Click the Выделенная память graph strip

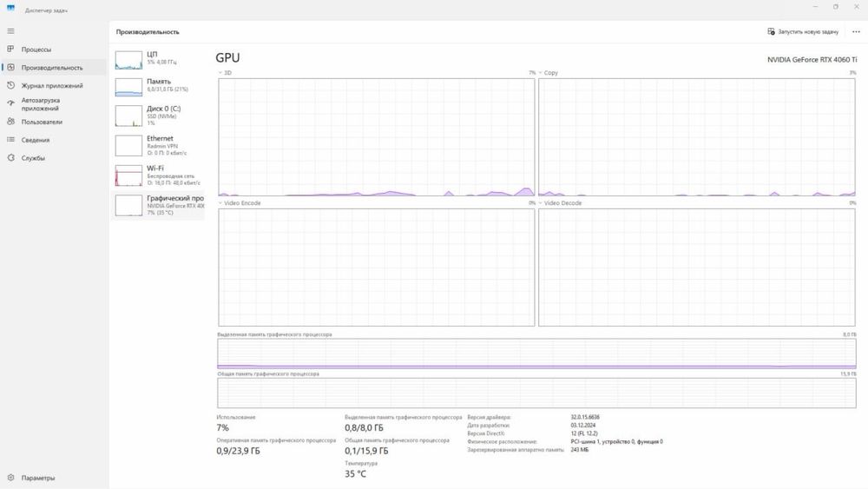tap(536, 354)
